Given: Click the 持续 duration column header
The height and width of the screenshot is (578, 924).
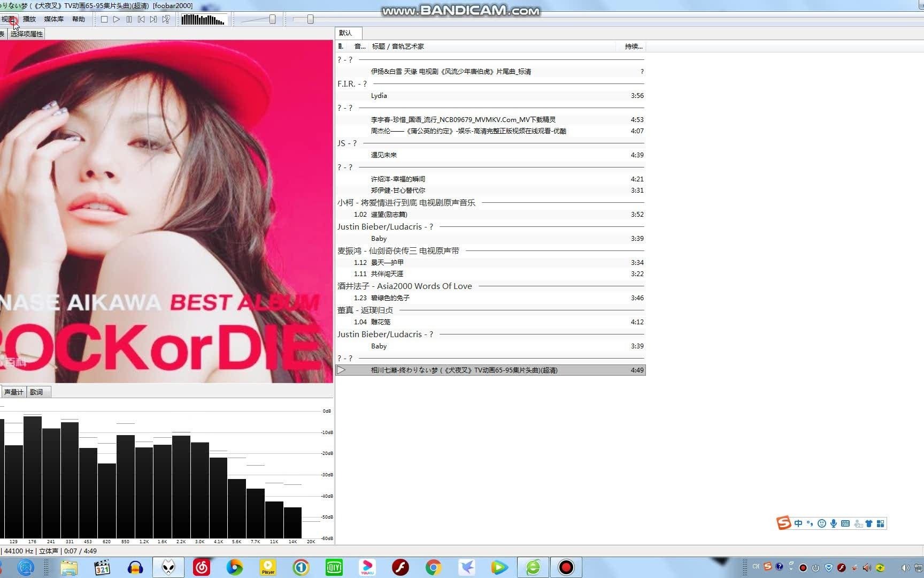Looking at the screenshot, I should pos(633,47).
